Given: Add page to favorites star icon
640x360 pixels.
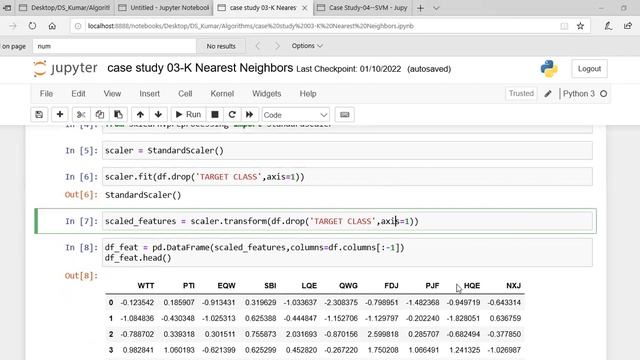Looking at the screenshot, I should 580,26.
